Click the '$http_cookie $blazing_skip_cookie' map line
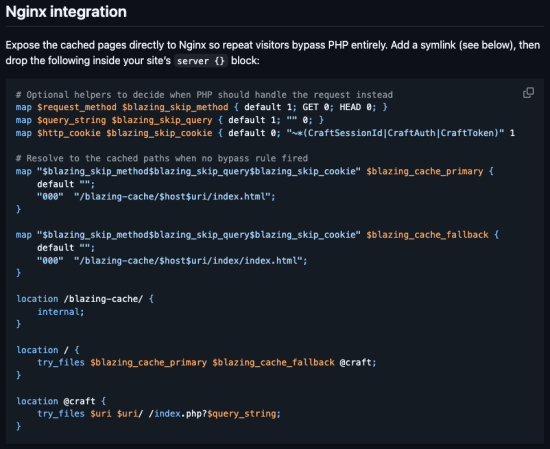Viewport: 550px width, 449px height. coord(265,133)
